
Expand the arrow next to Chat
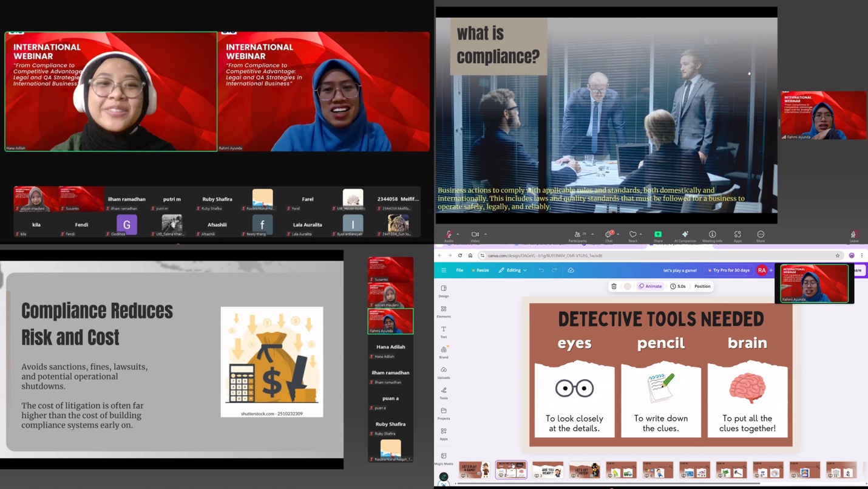tap(618, 234)
